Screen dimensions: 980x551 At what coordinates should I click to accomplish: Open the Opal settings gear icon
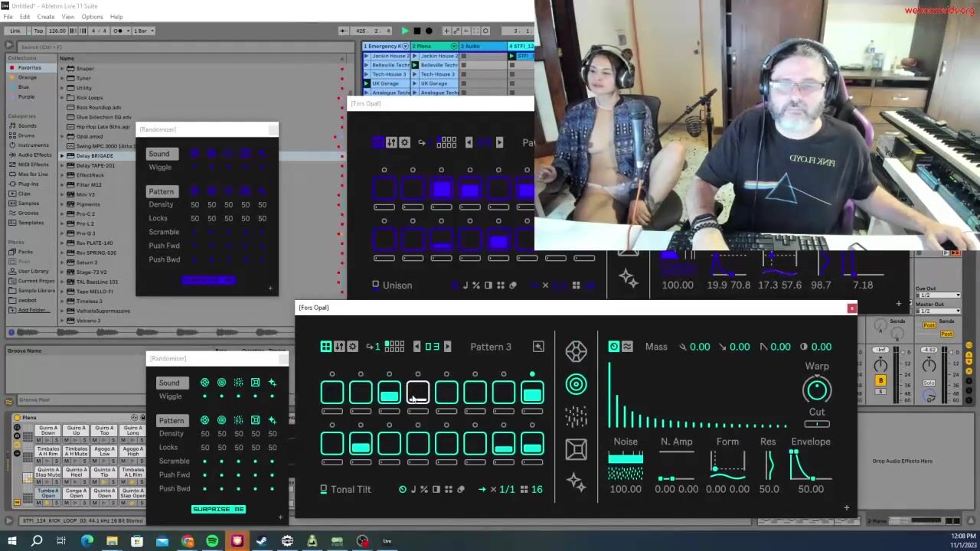click(x=352, y=347)
